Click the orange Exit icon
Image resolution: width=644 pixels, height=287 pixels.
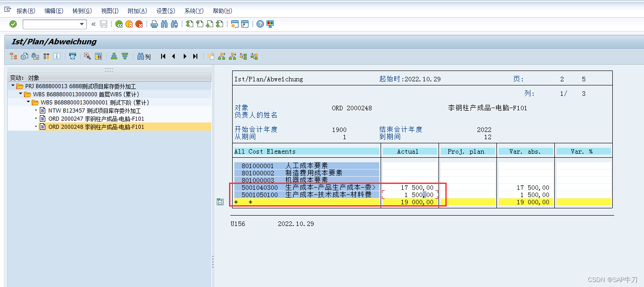129,24
